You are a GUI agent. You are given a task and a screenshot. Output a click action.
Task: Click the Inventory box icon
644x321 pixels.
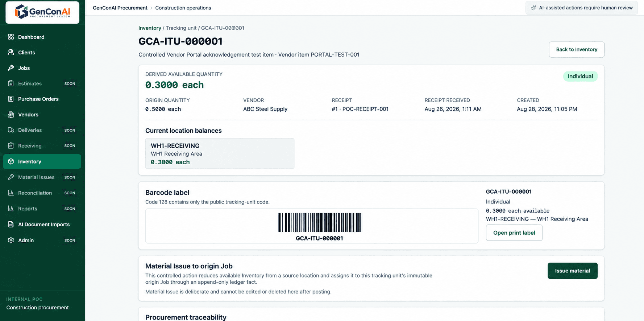tap(11, 161)
